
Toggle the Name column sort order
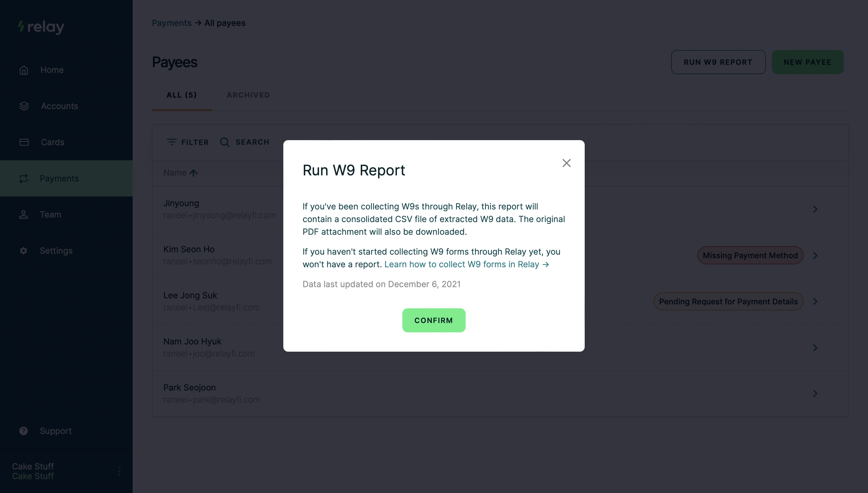point(193,173)
